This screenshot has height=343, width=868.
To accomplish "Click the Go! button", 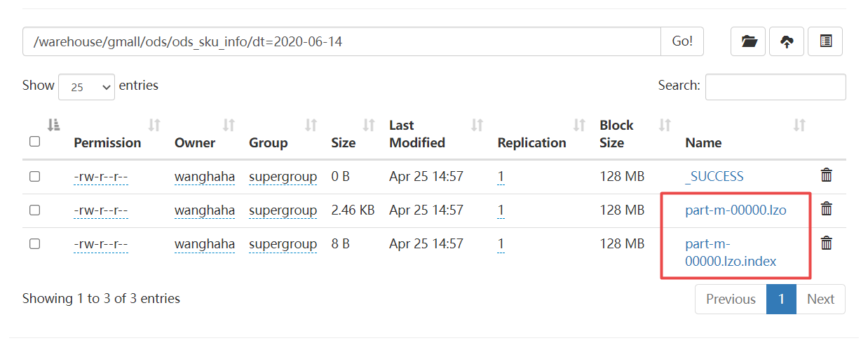I will [682, 41].
